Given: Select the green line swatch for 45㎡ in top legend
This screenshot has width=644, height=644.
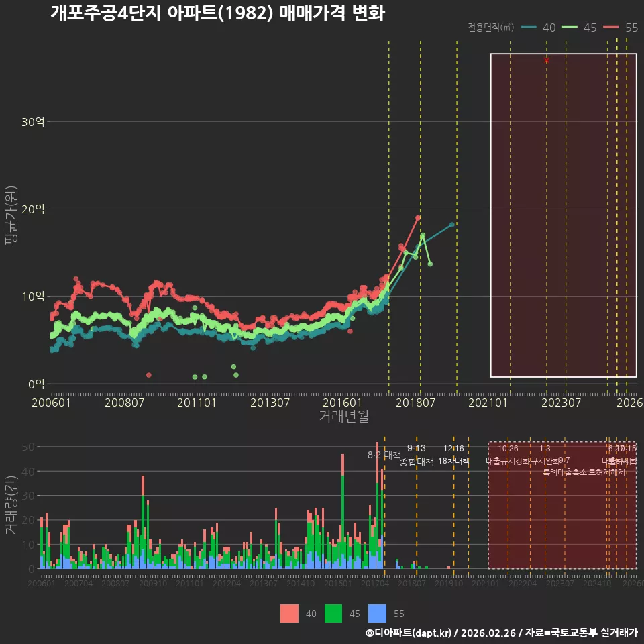Looking at the screenshot, I should point(570,28).
